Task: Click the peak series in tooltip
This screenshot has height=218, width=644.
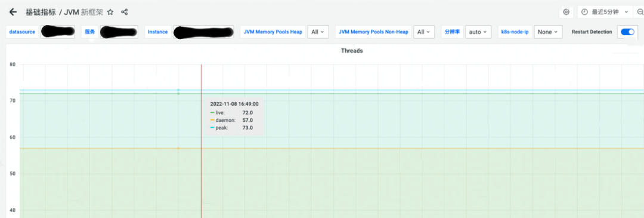Action: coord(231,128)
